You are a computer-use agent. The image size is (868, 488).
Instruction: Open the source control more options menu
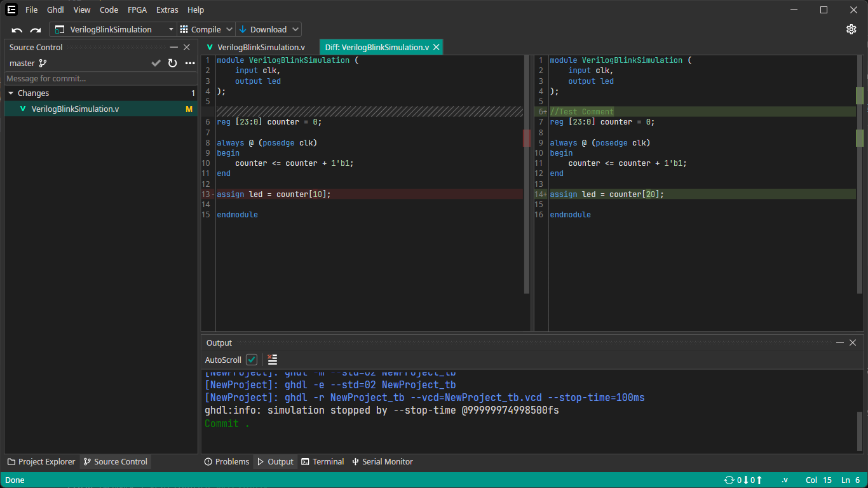(190, 63)
